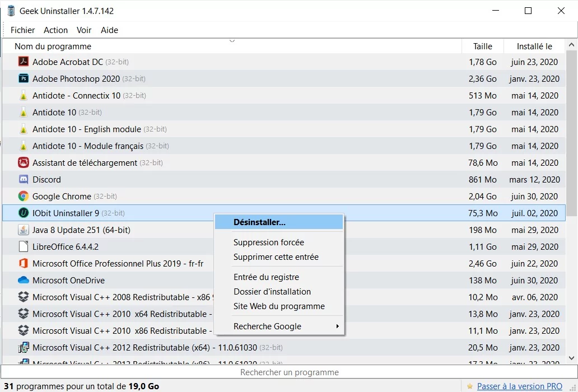
Task: Click the Google Chrome icon
Action: point(23,196)
